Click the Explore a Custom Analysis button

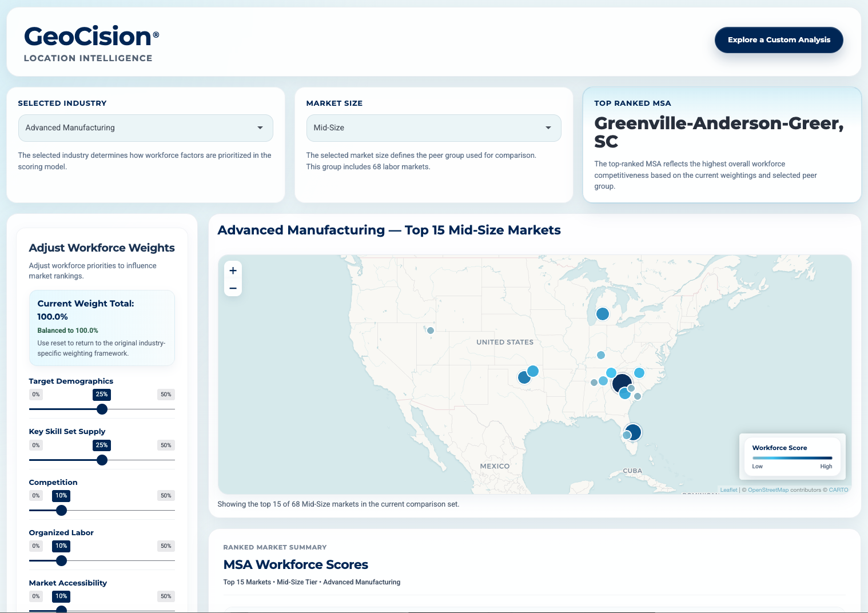[x=779, y=40]
